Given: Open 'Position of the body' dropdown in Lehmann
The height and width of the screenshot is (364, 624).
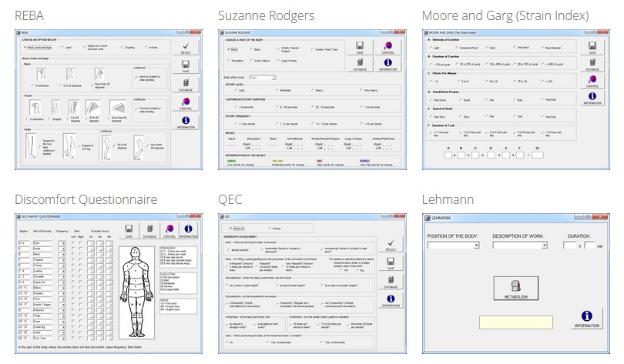Looking at the screenshot, I should [x=453, y=245].
